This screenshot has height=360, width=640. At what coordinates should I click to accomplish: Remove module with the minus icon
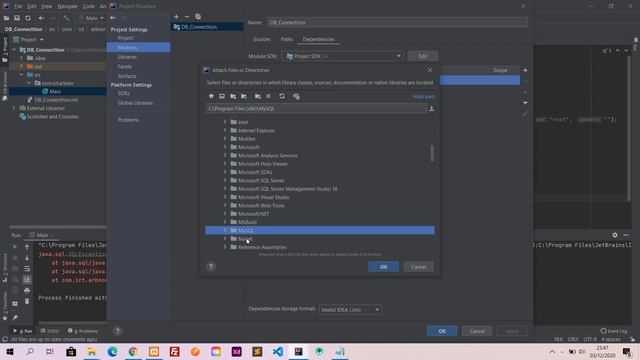point(187,17)
